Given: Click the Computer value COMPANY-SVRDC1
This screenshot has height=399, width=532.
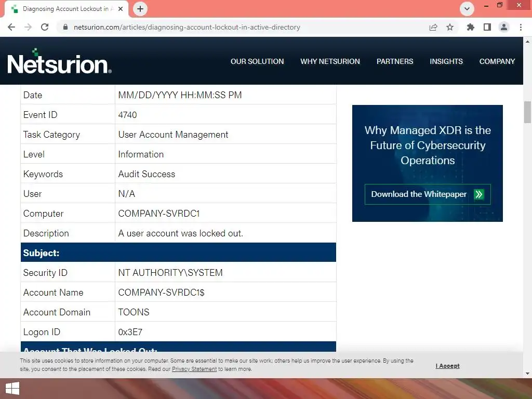Looking at the screenshot, I should coord(159,214).
